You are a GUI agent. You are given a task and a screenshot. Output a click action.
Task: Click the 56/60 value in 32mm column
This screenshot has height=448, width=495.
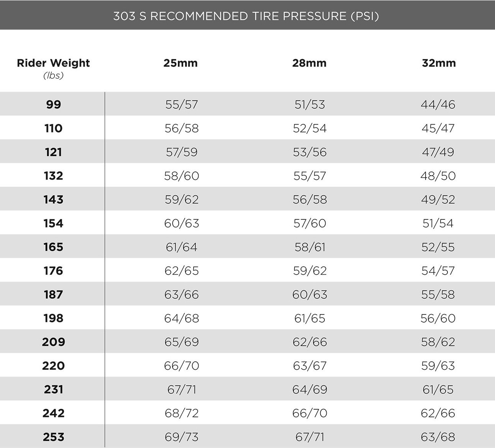tap(438, 318)
